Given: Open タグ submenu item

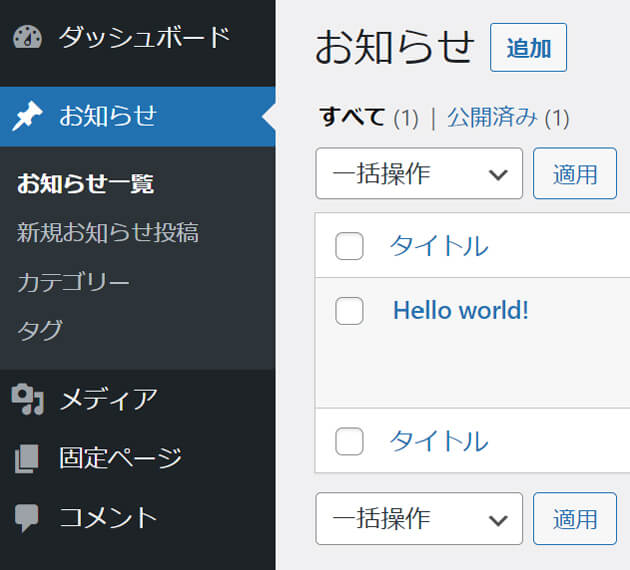Looking at the screenshot, I should pos(40,331).
